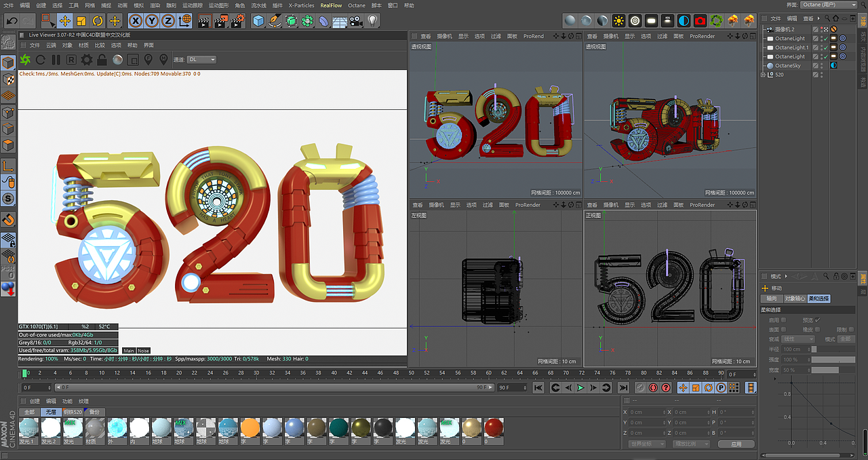Restart the Octane render in the Live Viewer
The image size is (868, 460).
pos(40,60)
